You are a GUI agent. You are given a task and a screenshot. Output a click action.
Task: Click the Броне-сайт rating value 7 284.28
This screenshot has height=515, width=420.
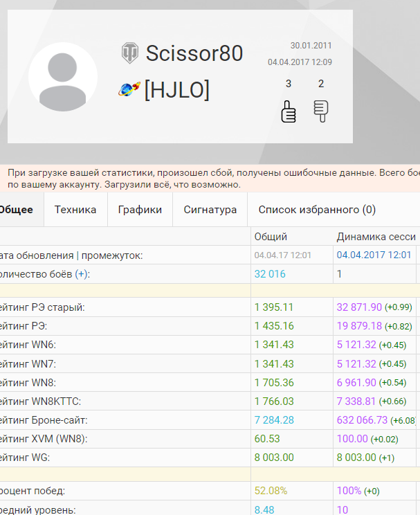coord(274,420)
